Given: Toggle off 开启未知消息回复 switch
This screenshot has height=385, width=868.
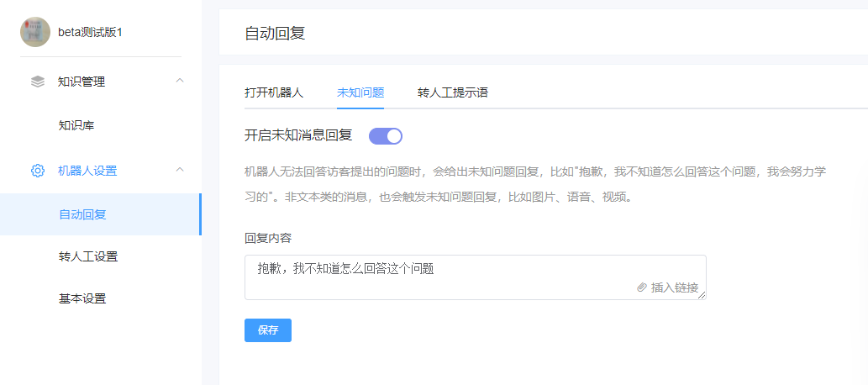Looking at the screenshot, I should 386,135.
